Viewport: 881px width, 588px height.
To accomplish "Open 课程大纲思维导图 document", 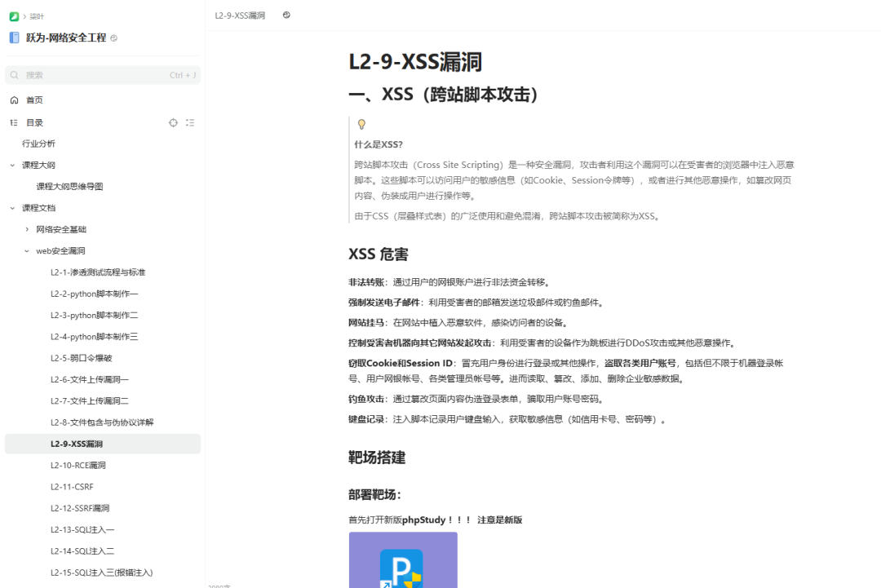I will 69,187.
